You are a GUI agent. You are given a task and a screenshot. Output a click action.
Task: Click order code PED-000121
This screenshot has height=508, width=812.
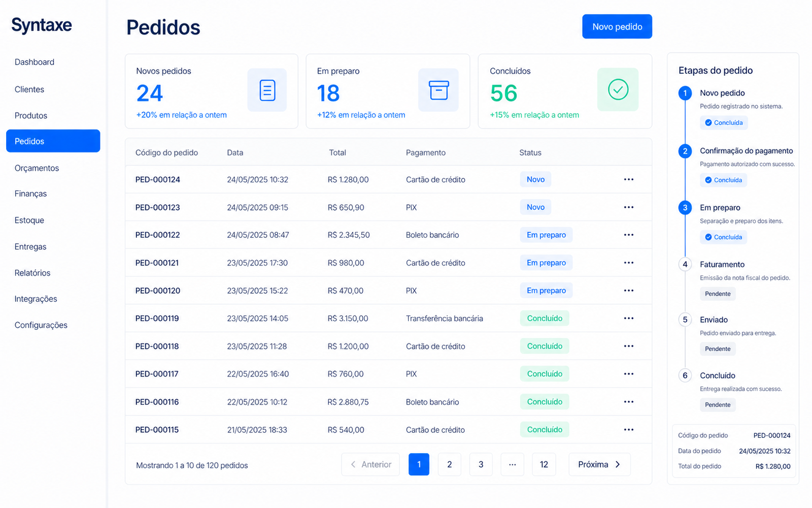coord(157,263)
